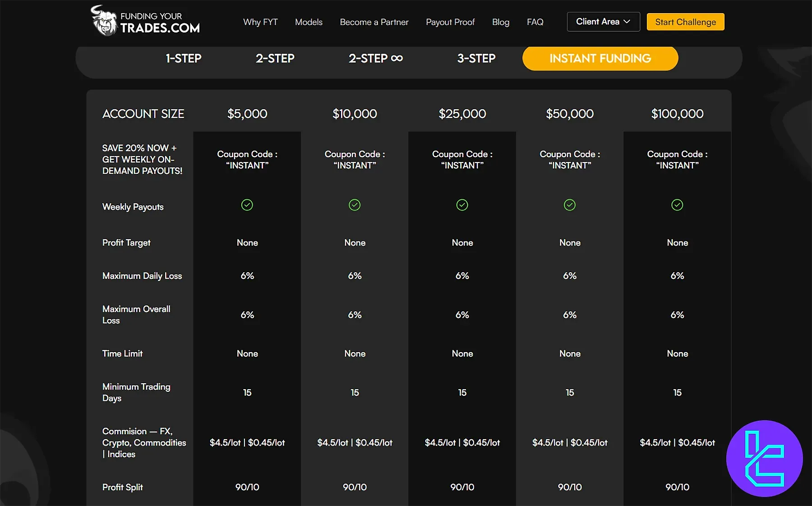Switch to the 2-STEP infinity tab
Screen dimensions: 812x506
point(375,58)
